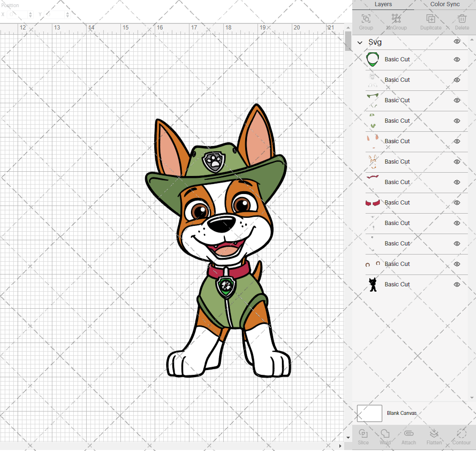Hide the pink ear pieces layer
The height and width of the screenshot is (451, 476).
pos(457,141)
